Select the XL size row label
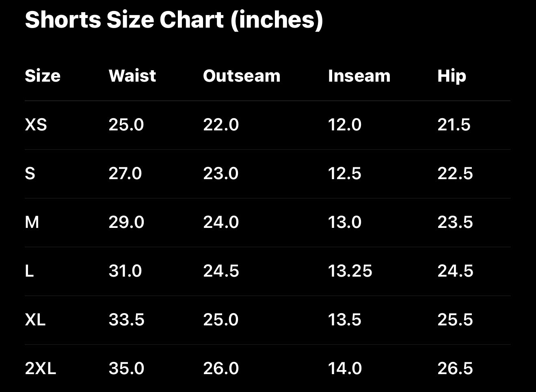 point(35,320)
